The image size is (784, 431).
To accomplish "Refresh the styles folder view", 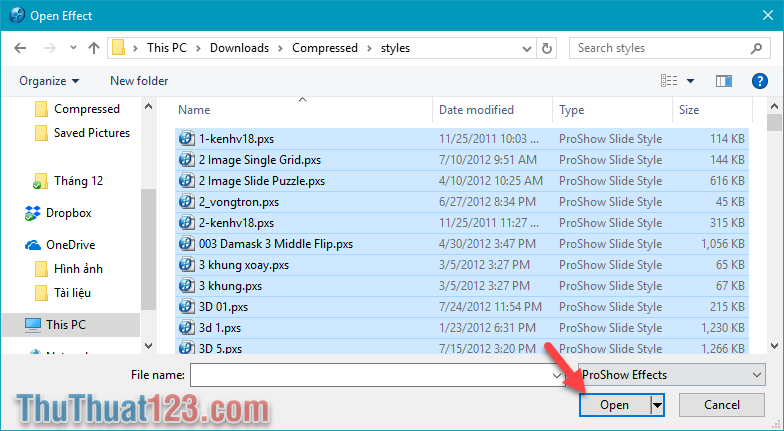I will [546, 48].
